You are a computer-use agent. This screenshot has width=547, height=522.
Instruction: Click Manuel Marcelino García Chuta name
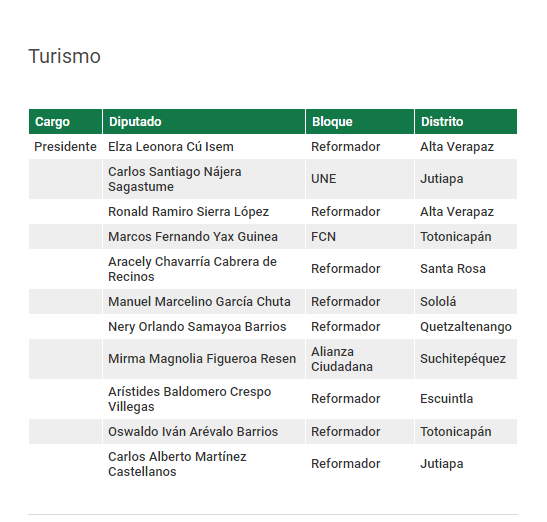pos(199,301)
